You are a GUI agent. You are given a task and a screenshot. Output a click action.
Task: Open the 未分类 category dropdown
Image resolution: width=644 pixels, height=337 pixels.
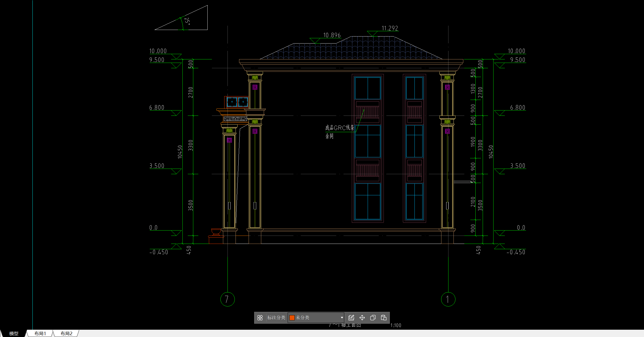(x=316, y=318)
